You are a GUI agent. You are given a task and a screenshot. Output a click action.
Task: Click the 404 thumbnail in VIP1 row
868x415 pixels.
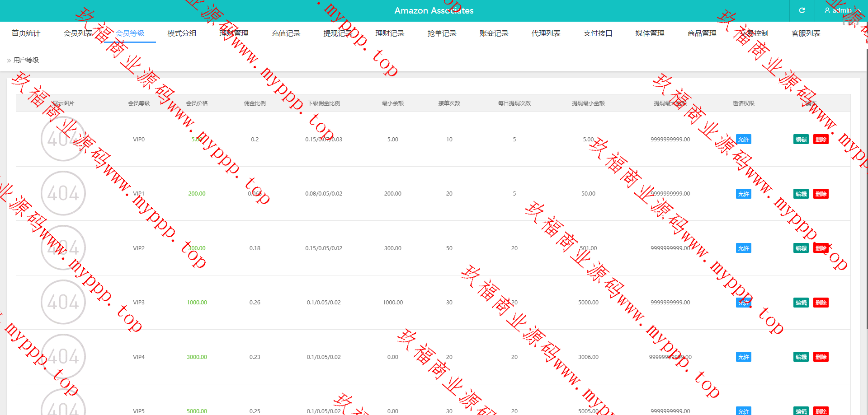pyautogui.click(x=63, y=193)
